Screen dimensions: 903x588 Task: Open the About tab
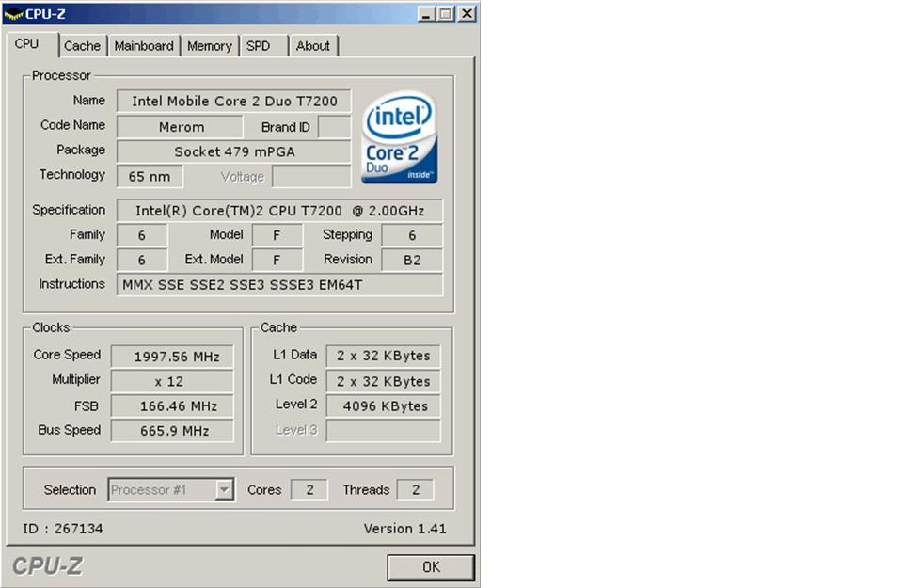coord(312,46)
